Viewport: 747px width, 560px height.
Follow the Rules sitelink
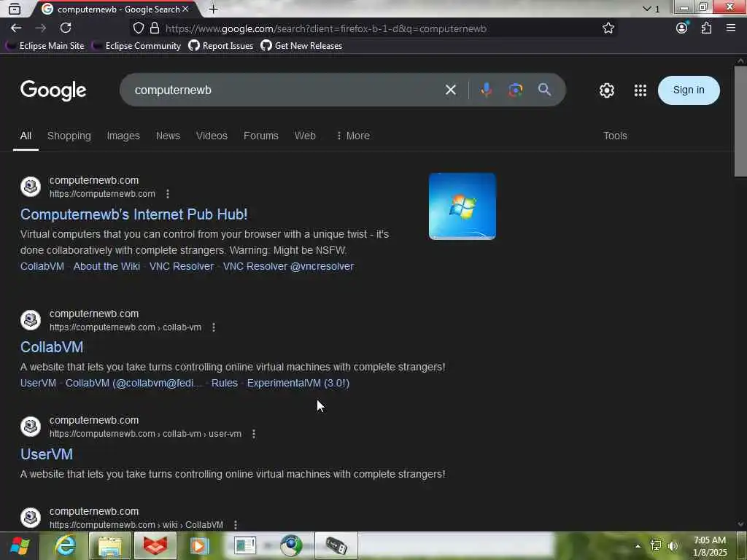tap(225, 383)
